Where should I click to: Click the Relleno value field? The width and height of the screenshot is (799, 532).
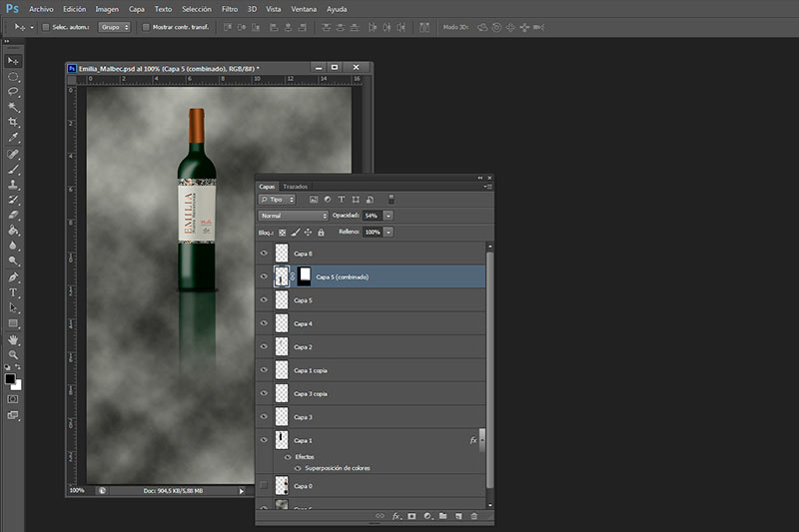click(x=373, y=233)
